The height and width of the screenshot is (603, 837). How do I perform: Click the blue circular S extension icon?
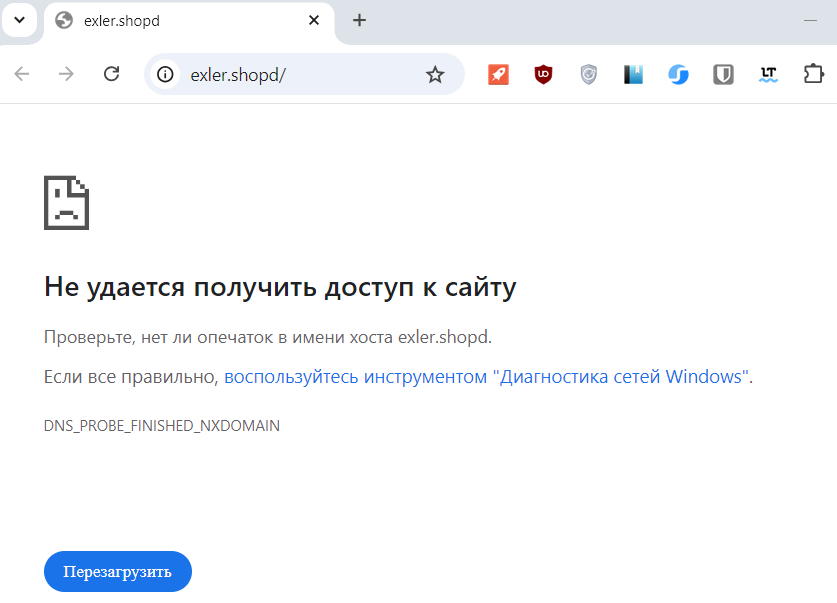(678, 74)
